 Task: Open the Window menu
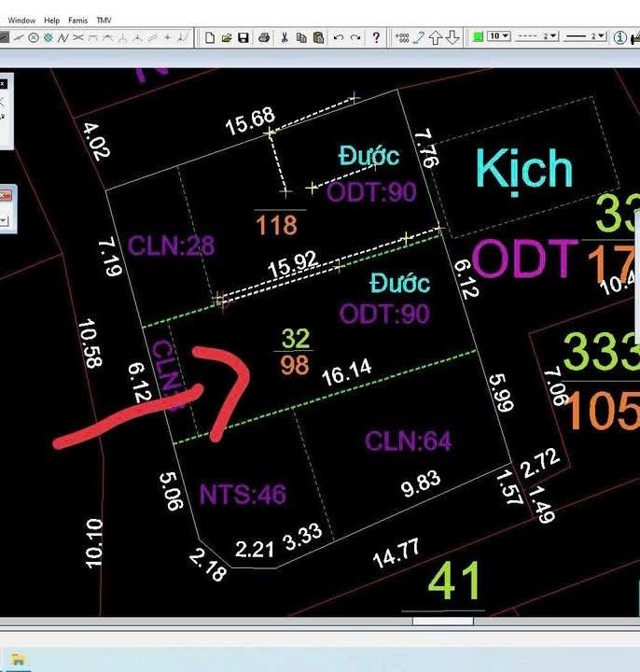tap(21, 20)
